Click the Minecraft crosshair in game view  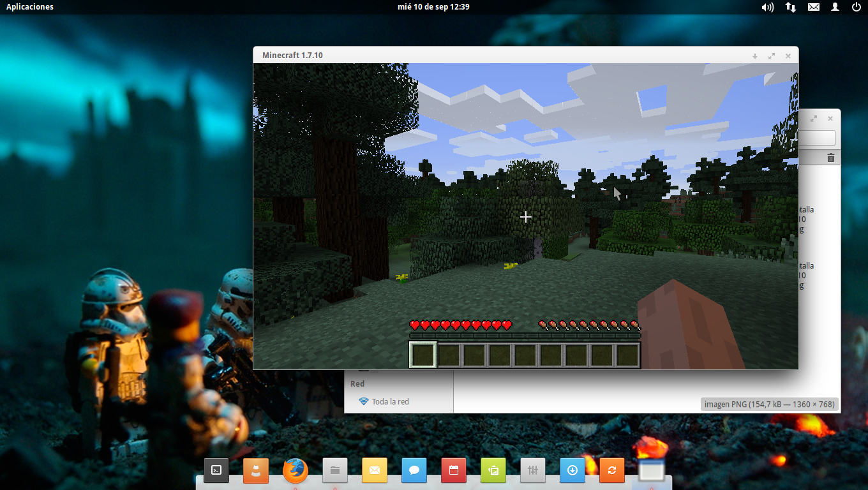click(x=525, y=217)
